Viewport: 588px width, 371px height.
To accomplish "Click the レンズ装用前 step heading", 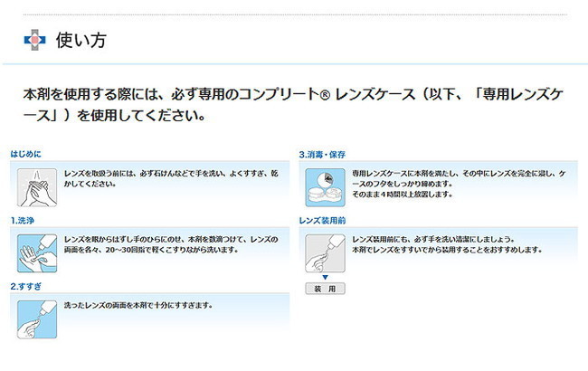I will [323, 220].
